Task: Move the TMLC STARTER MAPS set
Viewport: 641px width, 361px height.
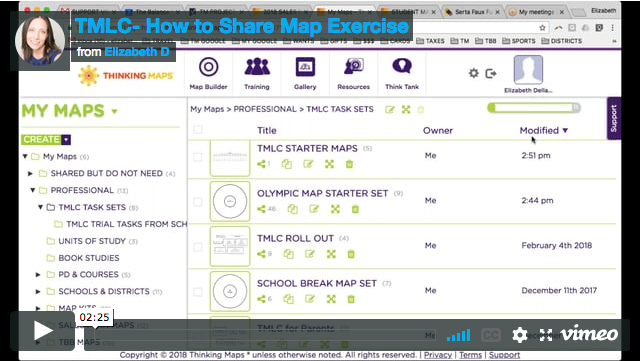Action: coord(329,164)
